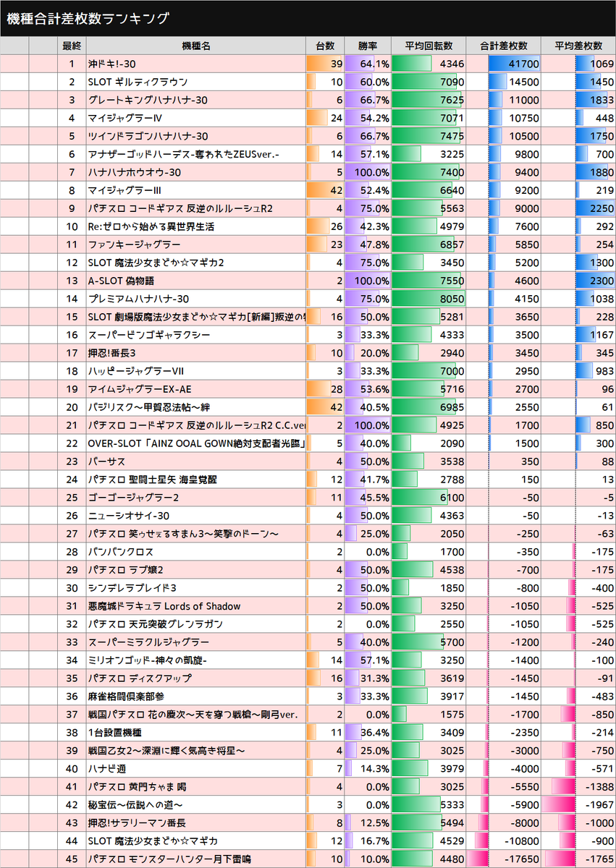Click the 機種名 column header
This screenshot has height=868, width=616.
pos(195,46)
